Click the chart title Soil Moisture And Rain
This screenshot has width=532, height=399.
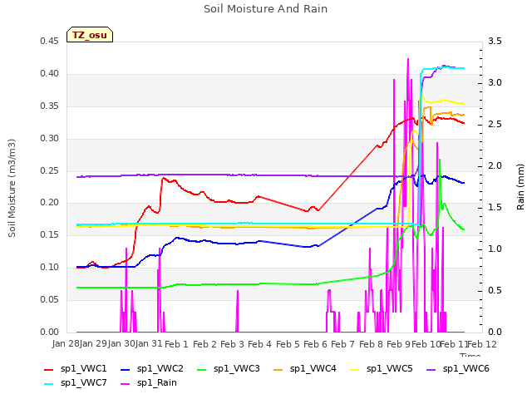266,9
